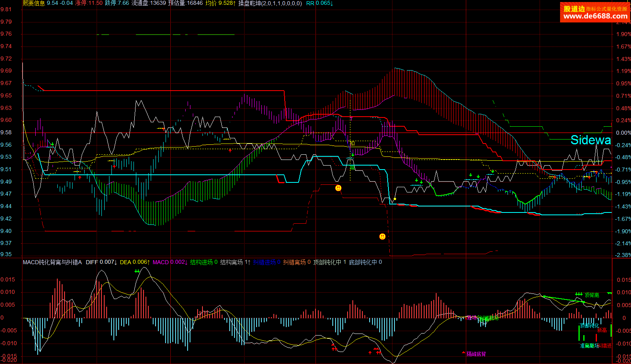This screenshot has width=631, height=364.
Task: Click the smiley face marker near 9.47
Action: click(x=338, y=188)
